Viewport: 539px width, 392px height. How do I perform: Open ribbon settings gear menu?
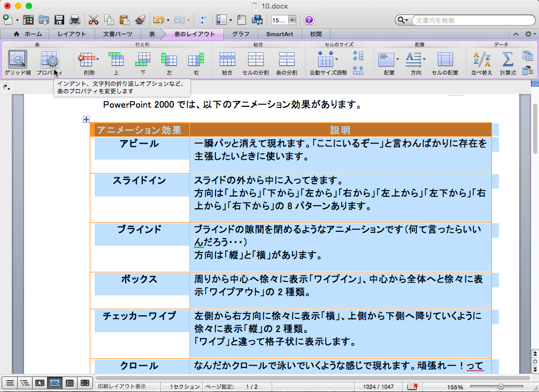[x=530, y=34]
